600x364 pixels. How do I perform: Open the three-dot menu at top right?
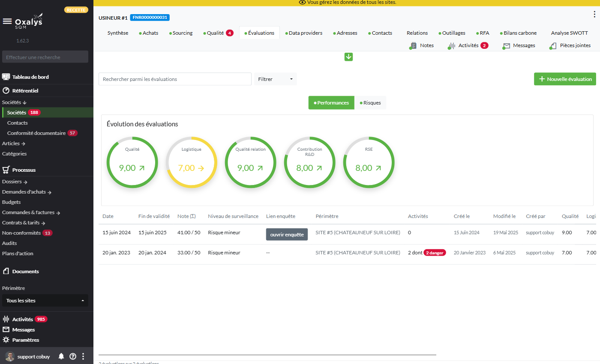tap(594, 15)
